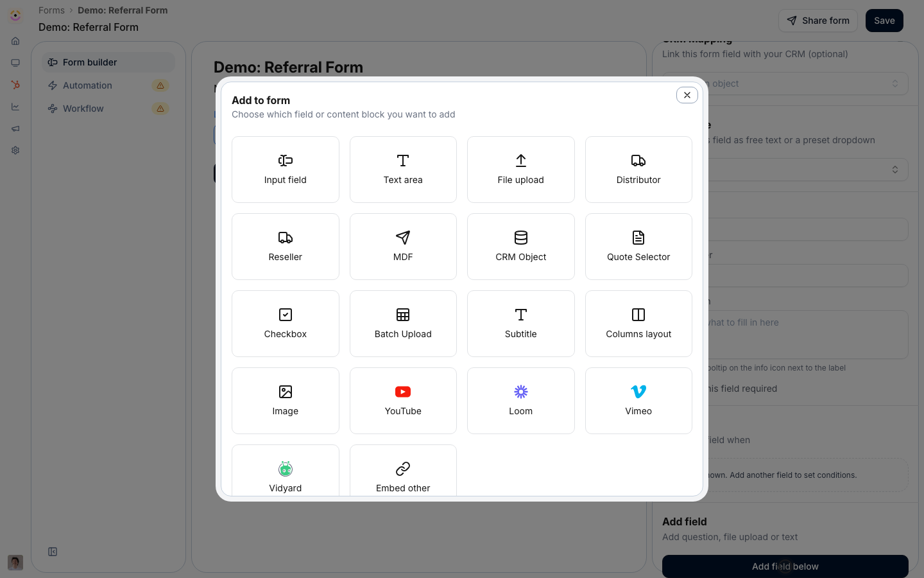Add an Input field block

(x=285, y=170)
